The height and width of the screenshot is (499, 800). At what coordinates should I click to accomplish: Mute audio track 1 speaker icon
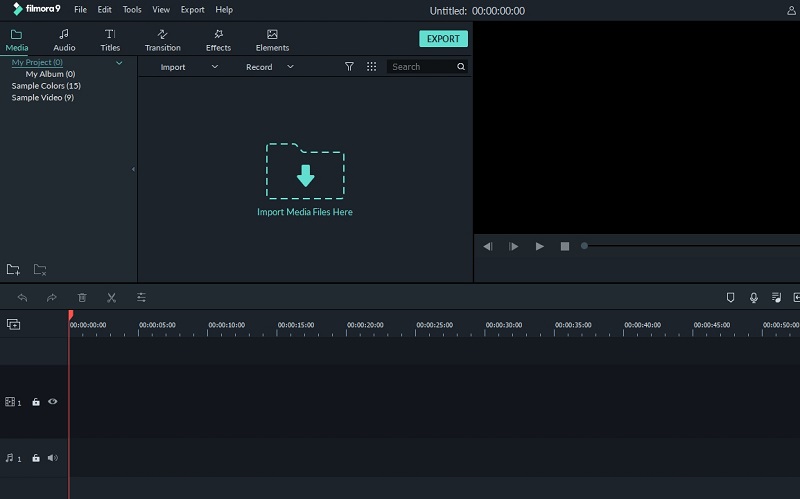tap(53, 458)
